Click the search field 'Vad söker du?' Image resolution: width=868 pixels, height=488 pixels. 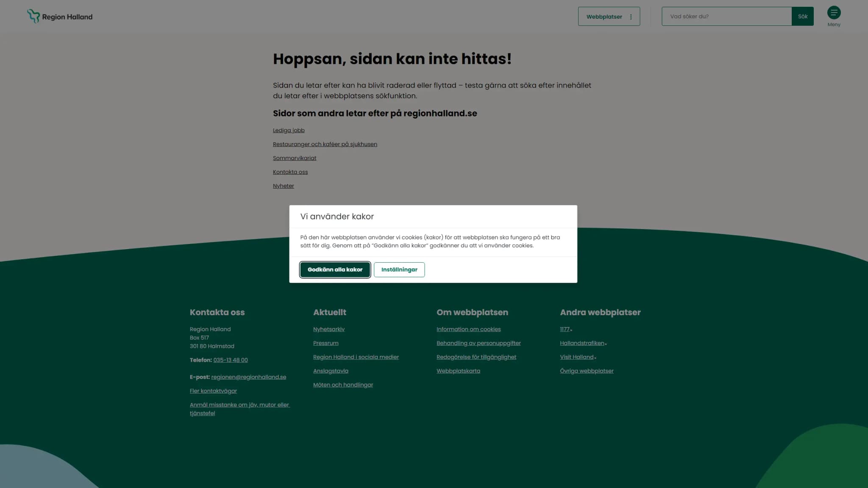coord(726,17)
